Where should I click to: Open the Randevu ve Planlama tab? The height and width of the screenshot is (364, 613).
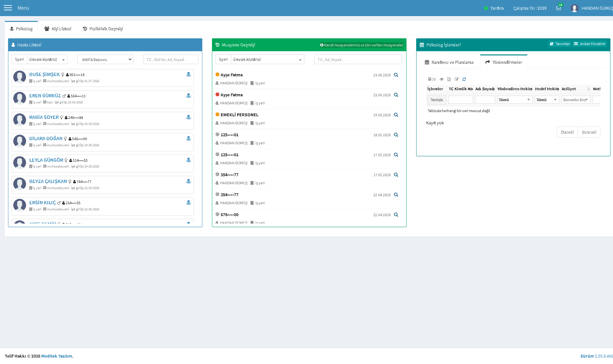[x=449, y=62]
